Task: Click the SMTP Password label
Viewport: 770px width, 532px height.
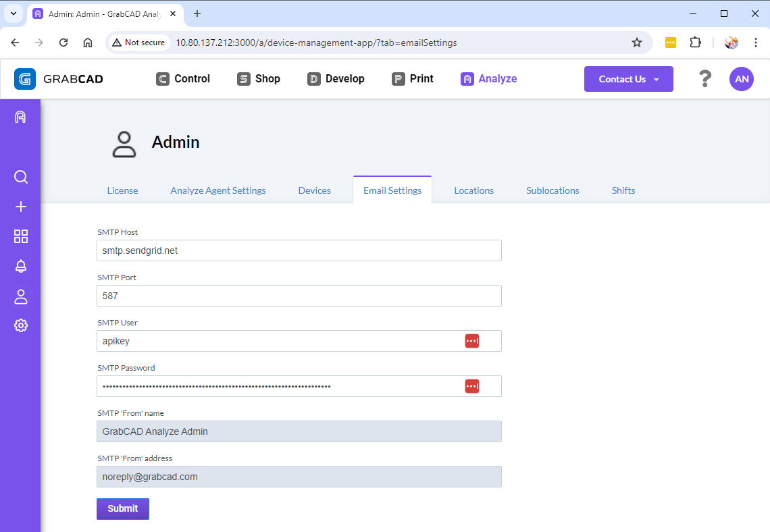Action: click(x=126, y=368)
